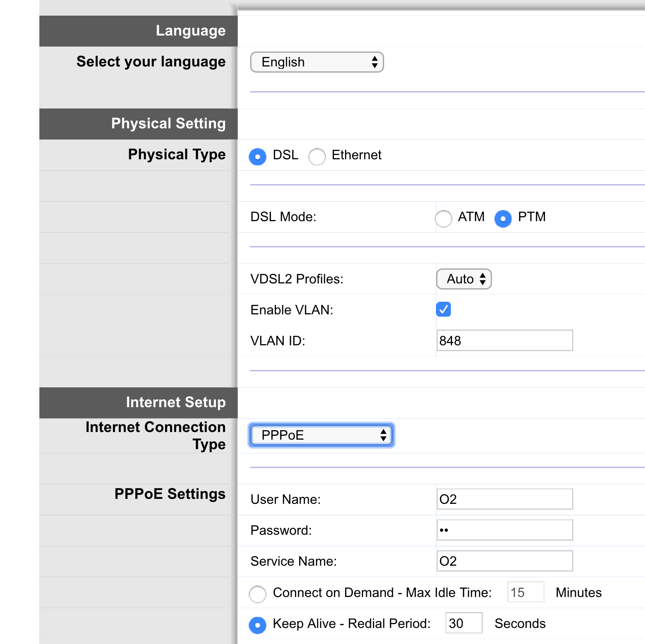This screenshot has width=645, height=644.
Task: Uncheck the Enable VLAN checkbox
Action: (x=444, y=310)
